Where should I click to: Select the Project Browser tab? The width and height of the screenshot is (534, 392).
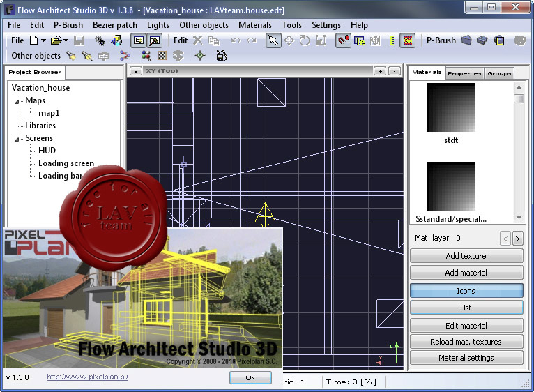pos(35,73)
